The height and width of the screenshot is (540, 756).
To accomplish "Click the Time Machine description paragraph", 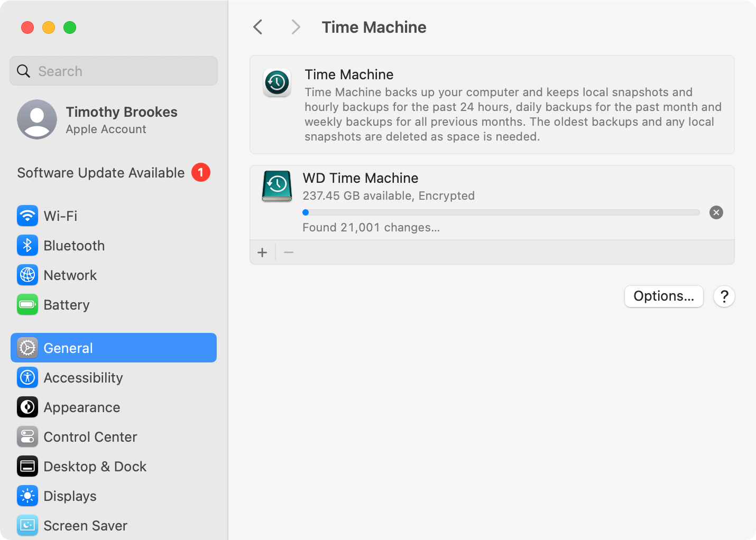I will point(513,114).
